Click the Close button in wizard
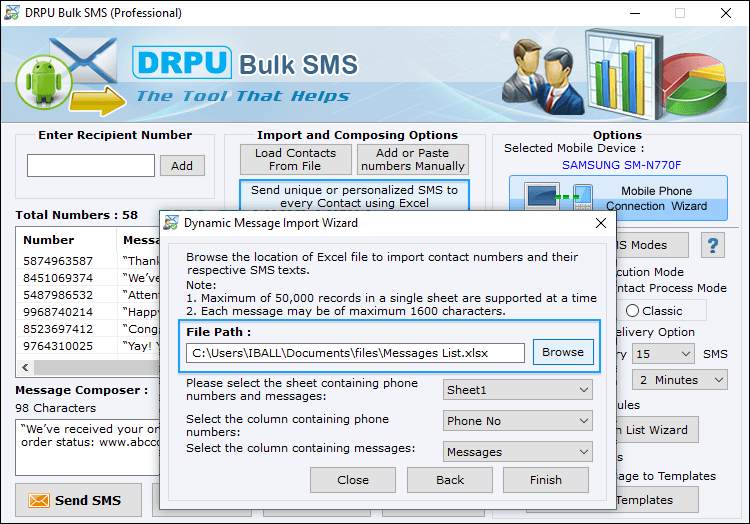The image size is (750, 524). (353, 480)
